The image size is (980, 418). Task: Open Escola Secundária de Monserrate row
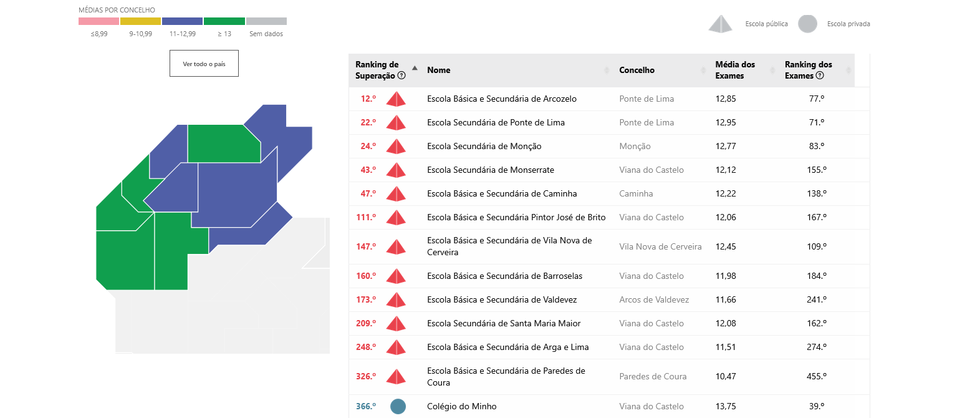click(x=490, y=170)
